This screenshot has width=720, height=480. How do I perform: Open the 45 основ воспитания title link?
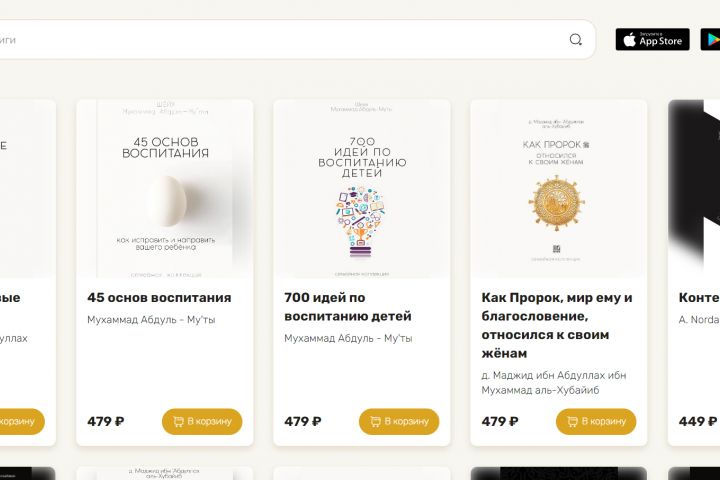tap(159, 297)
